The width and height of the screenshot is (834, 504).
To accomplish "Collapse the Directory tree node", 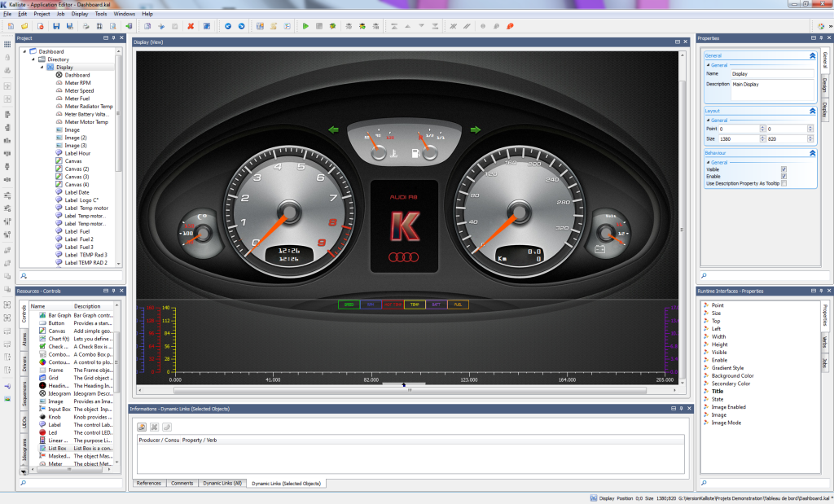I will tap(33, 59).
